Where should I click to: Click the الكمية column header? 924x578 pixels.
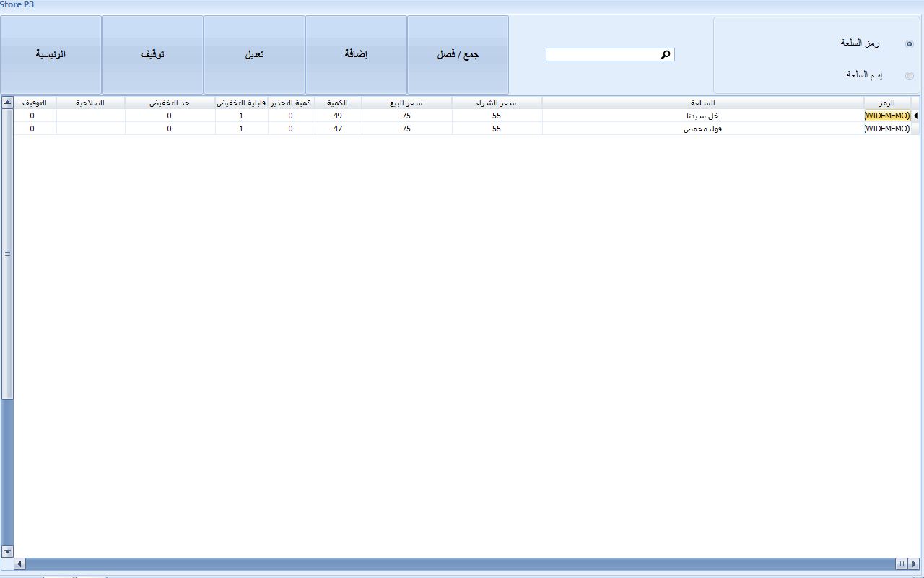click(338, 103)
